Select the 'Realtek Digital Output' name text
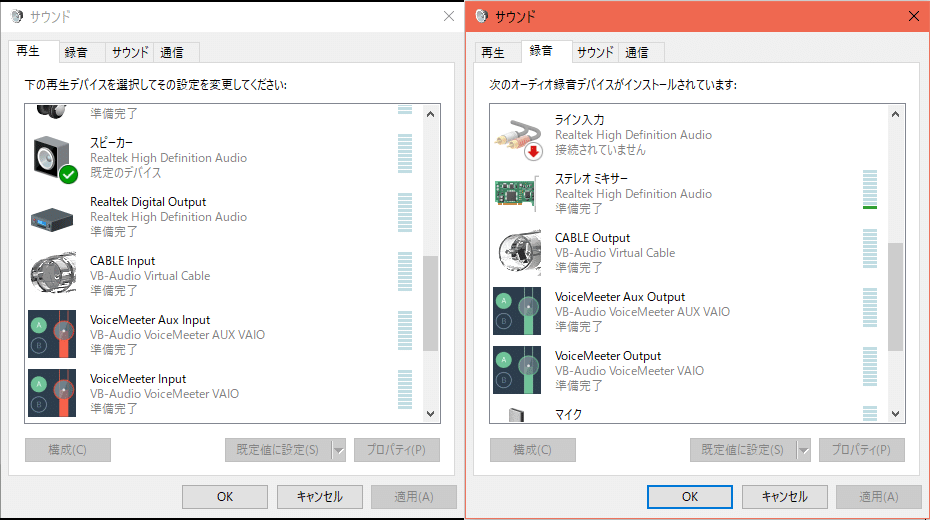Screen dimensions: 930x520 (148, 202)
